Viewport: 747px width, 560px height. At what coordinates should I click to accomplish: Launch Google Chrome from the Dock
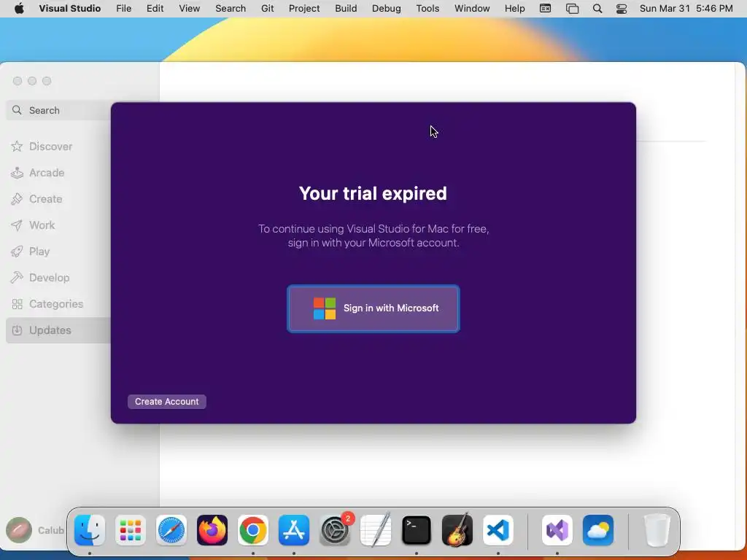click(253, 530)
